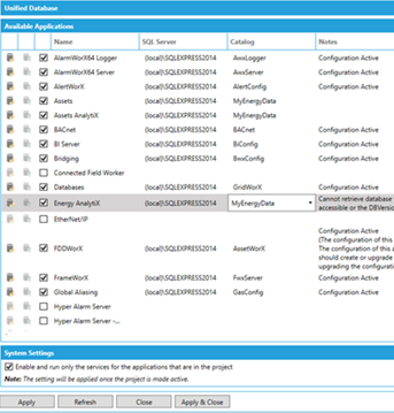Uncheck the FDDWorX checkbox
The width and height of the screenshot is (394, 413).
pyautogui.click(x=43, y=248)
